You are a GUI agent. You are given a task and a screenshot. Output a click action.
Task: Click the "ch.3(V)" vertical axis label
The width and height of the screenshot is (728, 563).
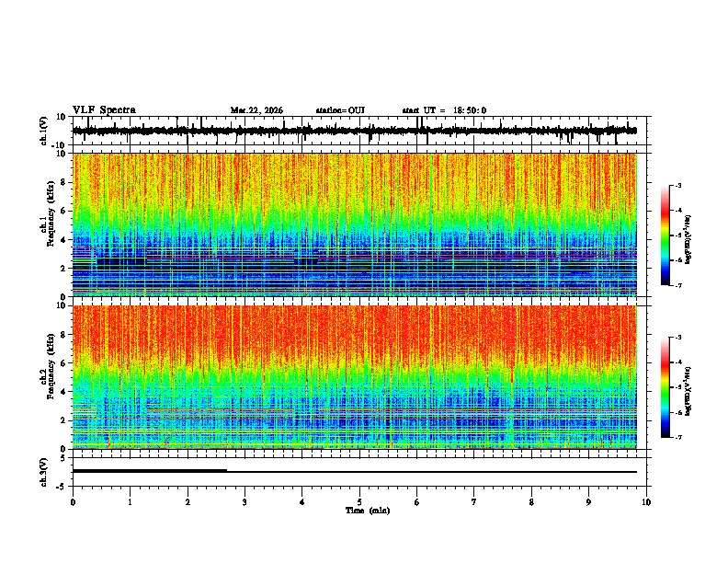(44, 473)
